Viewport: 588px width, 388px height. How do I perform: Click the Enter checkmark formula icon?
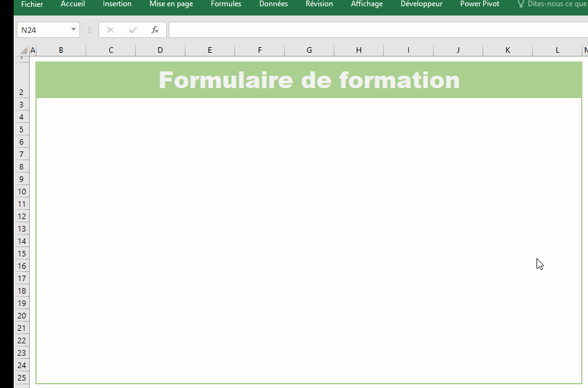pos(133,30)
